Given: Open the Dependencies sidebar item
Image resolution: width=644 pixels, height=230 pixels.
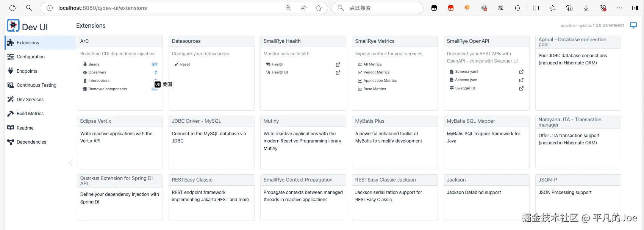Looking at the screenshot, I should [40, 142].
